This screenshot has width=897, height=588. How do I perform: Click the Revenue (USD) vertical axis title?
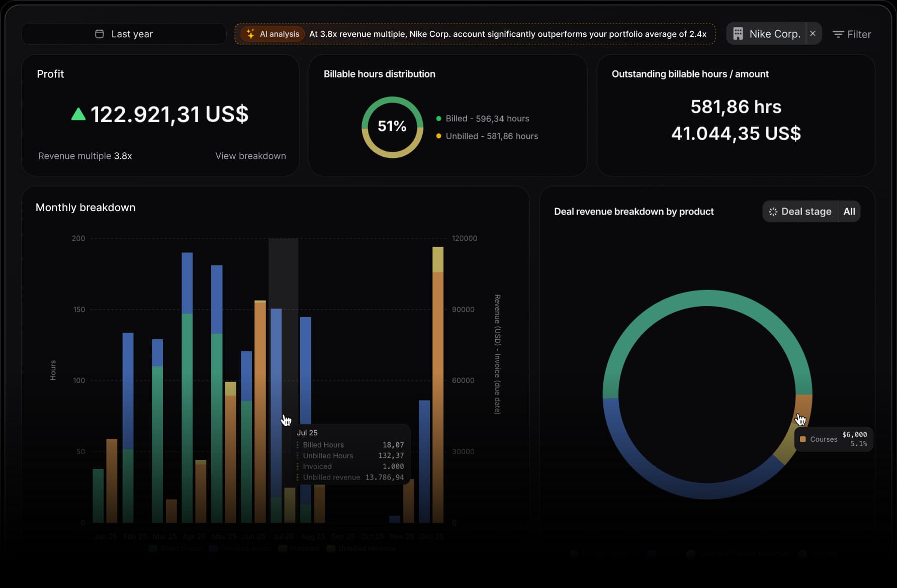(x=497, y=354)
